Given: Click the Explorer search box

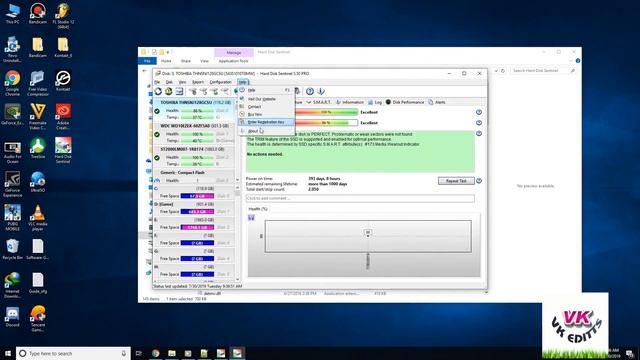Looking at the screenshot, I should 543,71.
